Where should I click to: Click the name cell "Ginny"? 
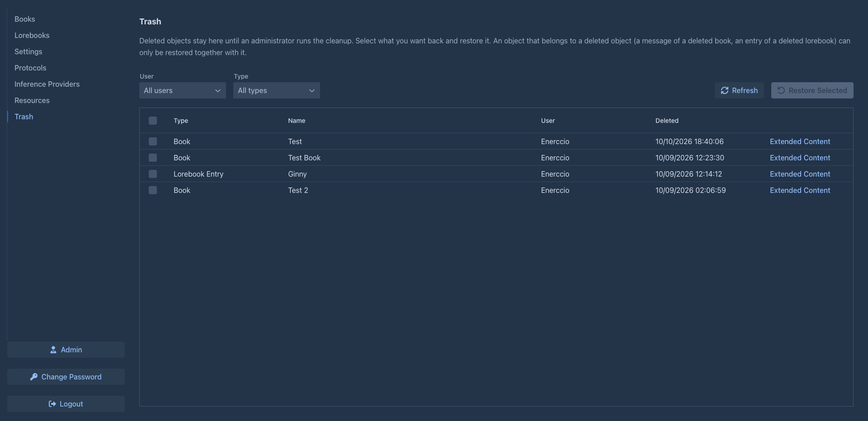tap(297, 174)
